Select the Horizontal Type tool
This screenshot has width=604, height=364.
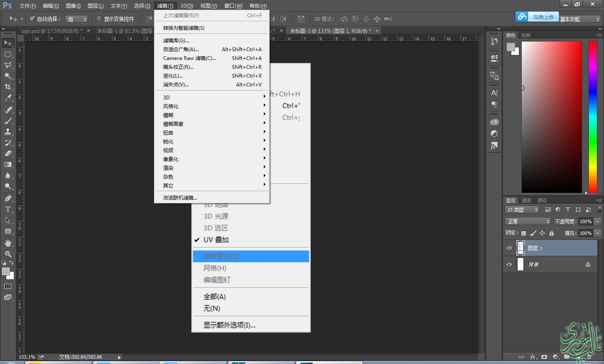point(8,209)
